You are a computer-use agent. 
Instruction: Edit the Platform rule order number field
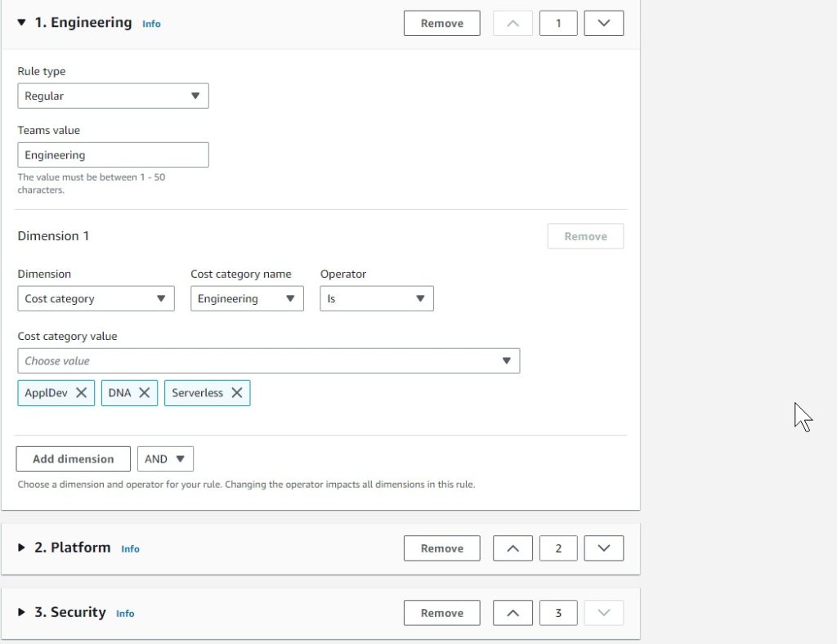tap(558, 548)
